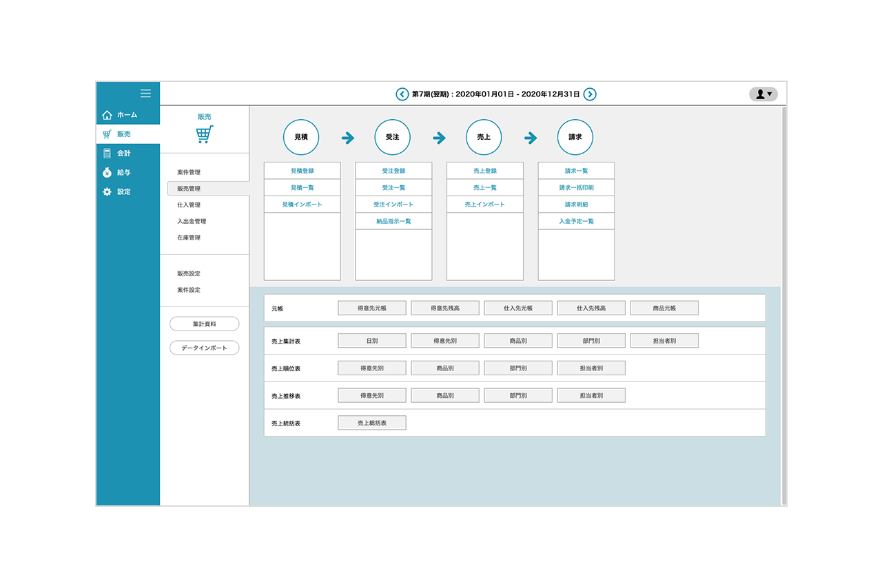Viewport: 882px width, 588px height.
Task: Click 担当者別 in 売上順位表 row
Action: tap(591, 368)
